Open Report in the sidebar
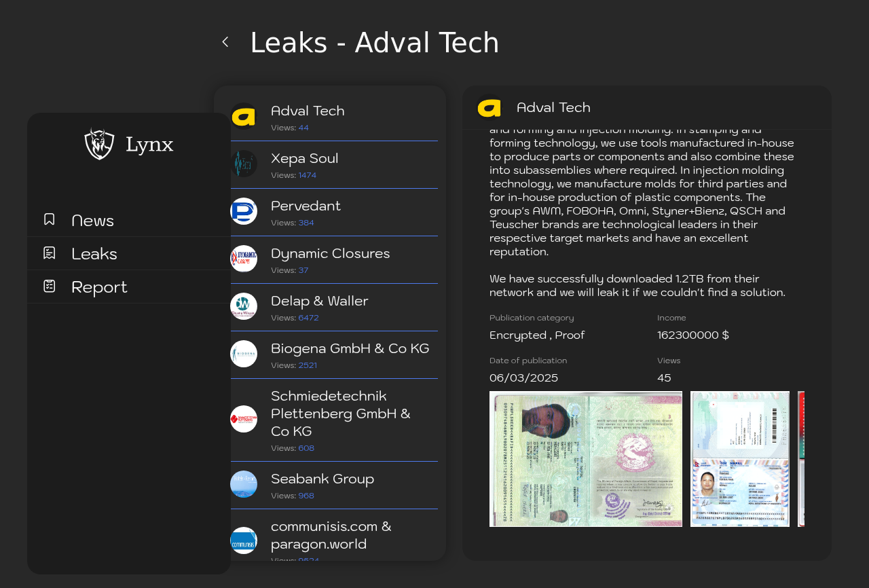The width and height of the screenshot is (869, 588). pos(129,287)
